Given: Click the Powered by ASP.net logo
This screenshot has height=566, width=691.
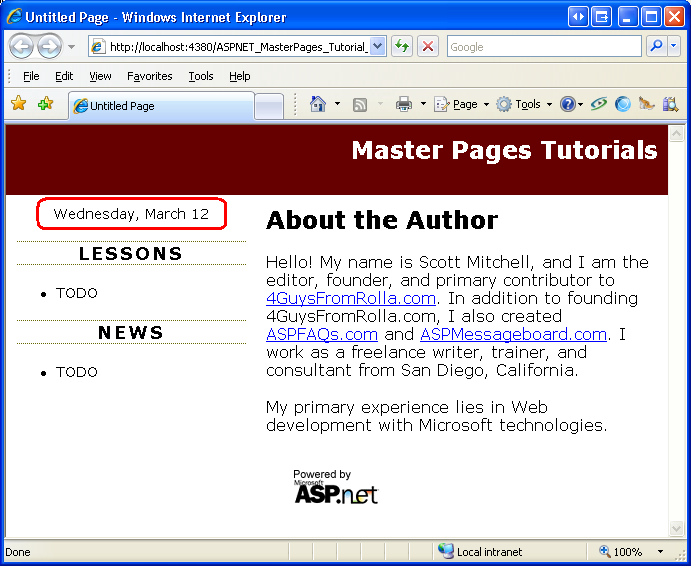Looking at the screenshot, I should (x=336, y=487).
